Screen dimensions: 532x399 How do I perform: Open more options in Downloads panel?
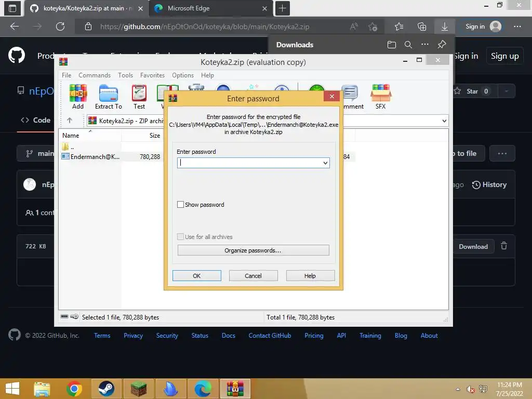pos(425,45)
